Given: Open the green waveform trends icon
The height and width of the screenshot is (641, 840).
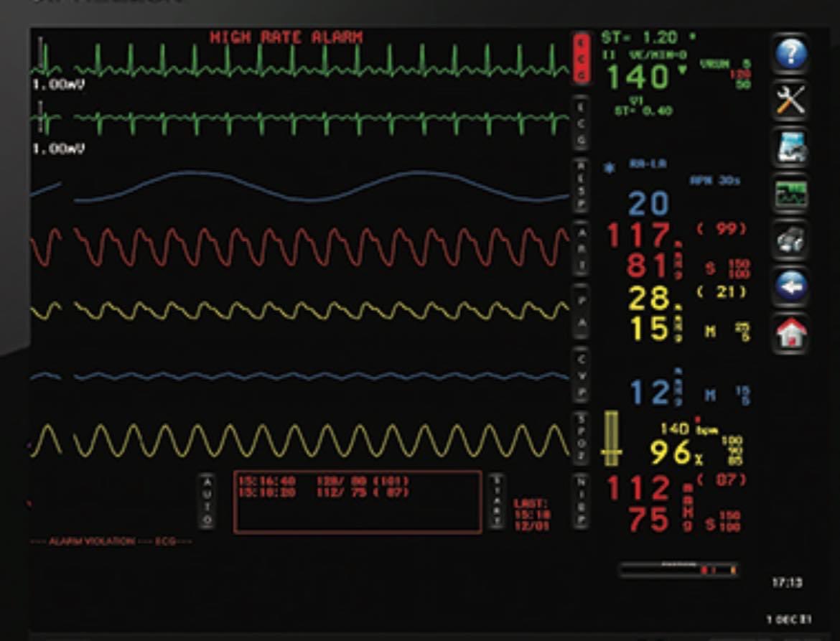Looking at the screenshot, I should pyautogui.click(x=790, y=194).
